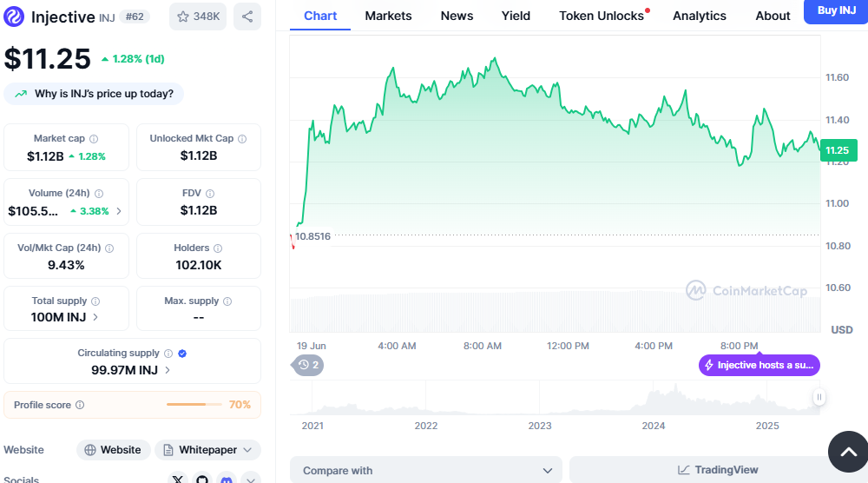
Task: Click the 11.25 current price label
Action: click(838, 150)
